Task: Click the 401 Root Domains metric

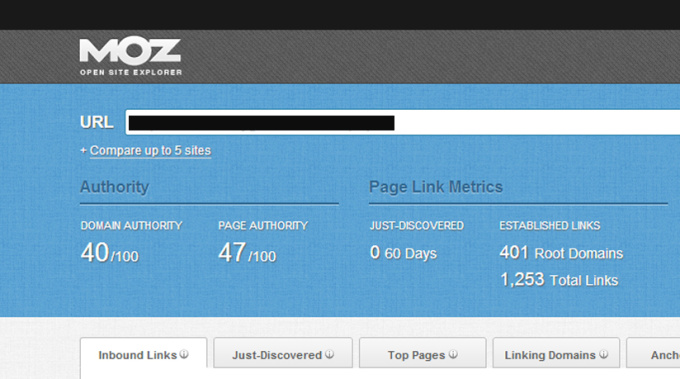Action: (561, 253)
